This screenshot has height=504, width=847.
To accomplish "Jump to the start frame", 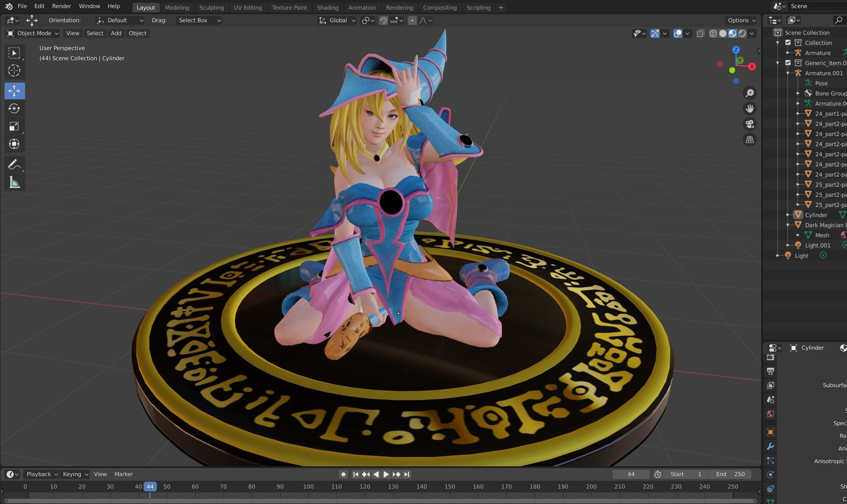I will click(356, 474).
